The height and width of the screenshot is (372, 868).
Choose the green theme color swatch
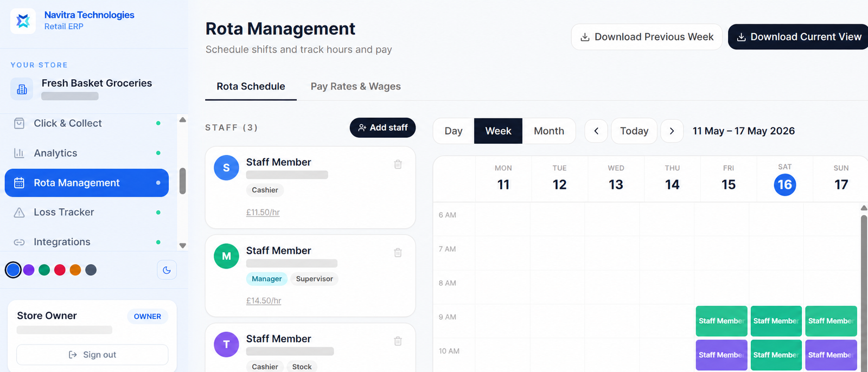click(44, 270)
